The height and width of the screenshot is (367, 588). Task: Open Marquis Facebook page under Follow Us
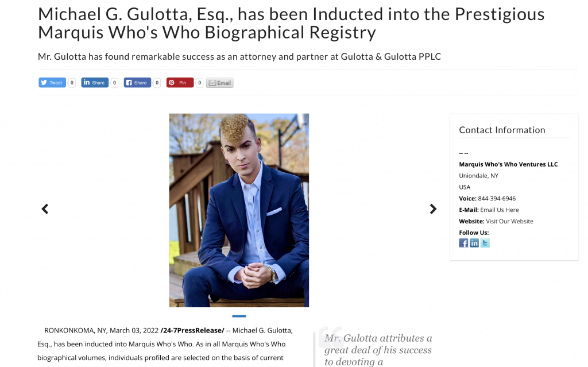point(463,243)
